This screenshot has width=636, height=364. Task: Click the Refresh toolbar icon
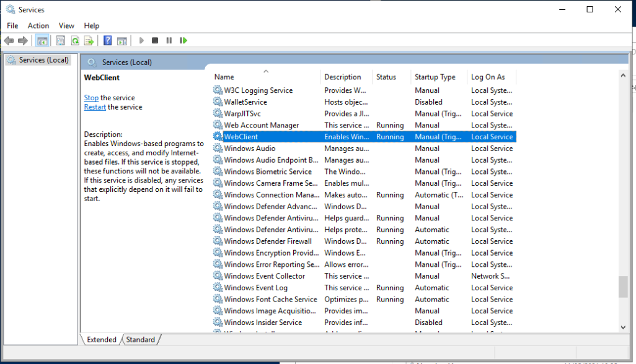(x=74, y=41)
